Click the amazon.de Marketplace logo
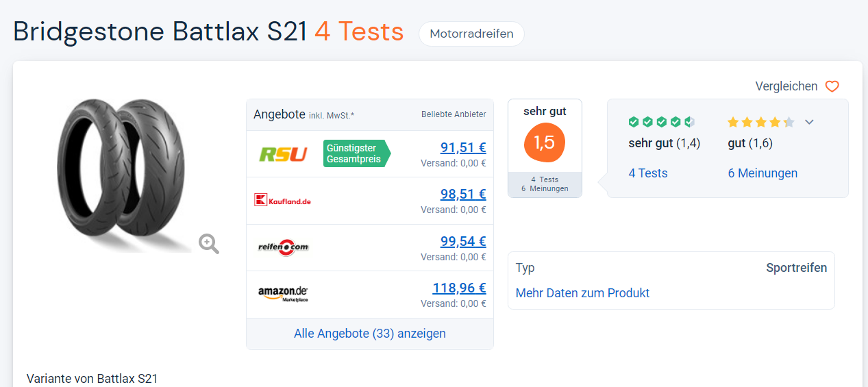 pyautogui.click(x=283, y=294)
